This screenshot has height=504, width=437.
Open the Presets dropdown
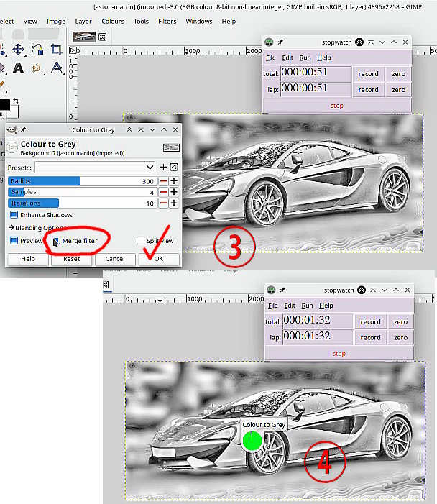[95, 167]
